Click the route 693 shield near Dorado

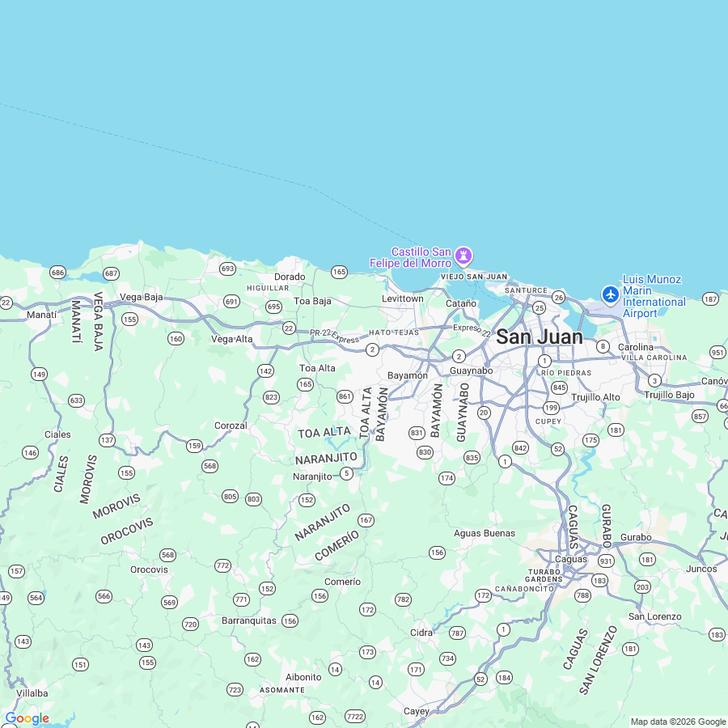227,269
